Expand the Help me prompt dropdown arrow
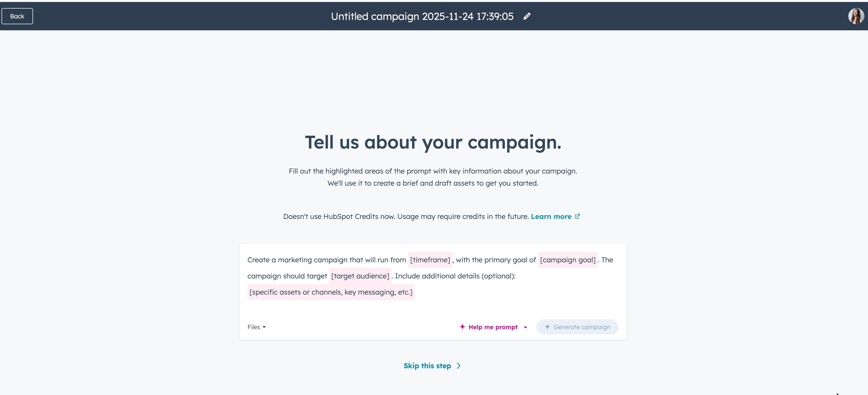868x395 pixels. coord(525,327)
